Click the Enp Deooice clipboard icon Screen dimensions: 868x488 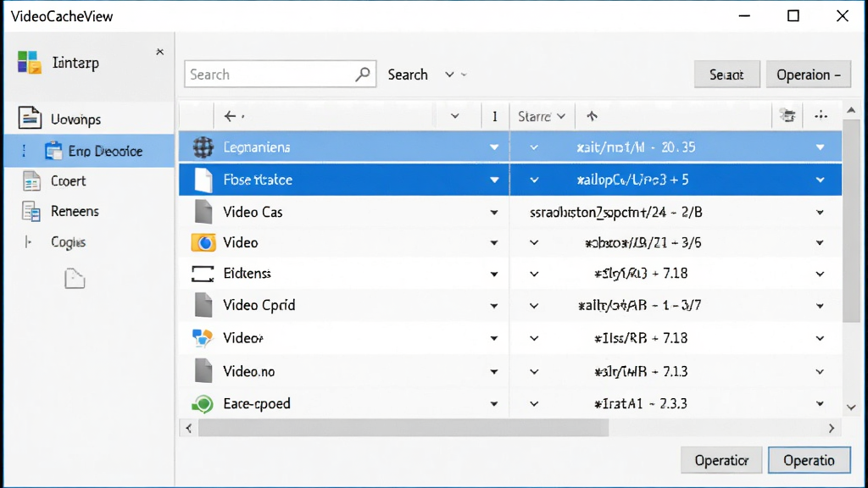53,151
